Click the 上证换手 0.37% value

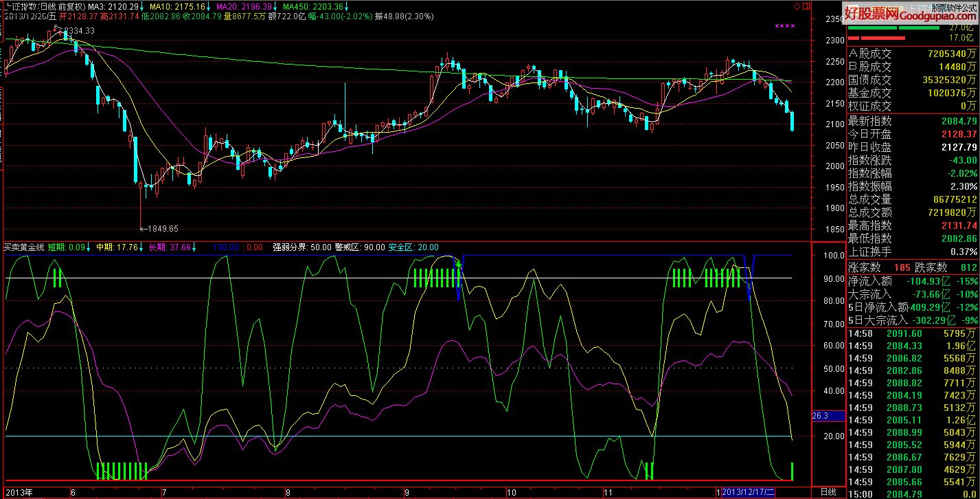pyautogui.click(x=964, y=252)
